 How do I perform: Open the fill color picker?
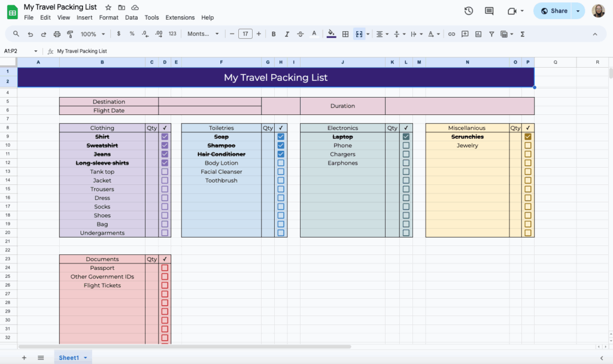tap(330, 34)
